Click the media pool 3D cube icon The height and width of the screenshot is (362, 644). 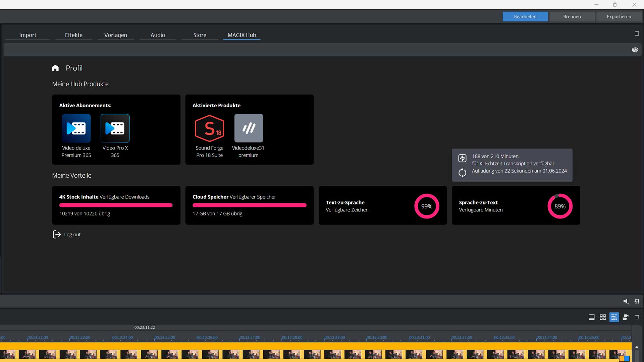click(635, 50)
